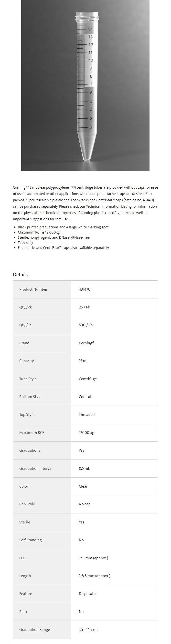Click the 500 / Cs quantity value
Viewport: 171px width, 644px height.
click(86, 325)
